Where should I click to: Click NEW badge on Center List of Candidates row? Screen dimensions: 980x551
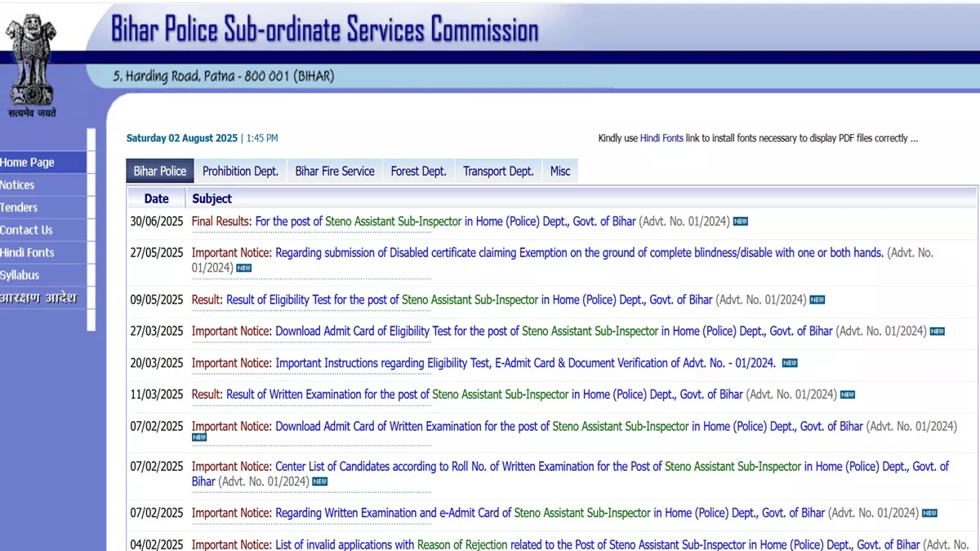tap(320, 482)
